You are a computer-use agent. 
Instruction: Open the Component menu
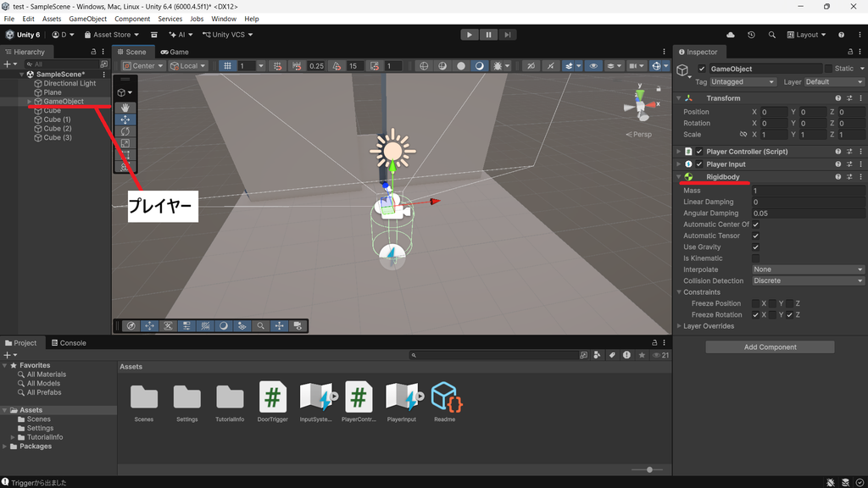coord(131,19)
